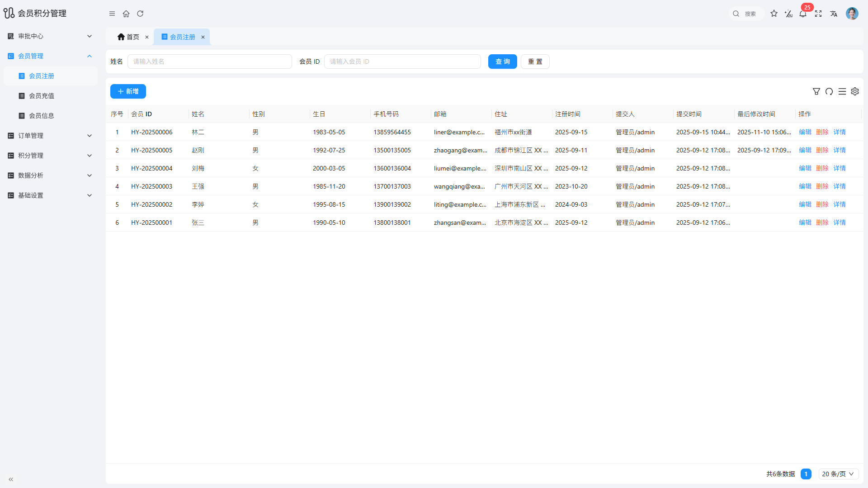Viewport: 868px width, 488px height.
Task: Click into the 姓名 input field
Action: pyautogui.click(x=209, y=62)
